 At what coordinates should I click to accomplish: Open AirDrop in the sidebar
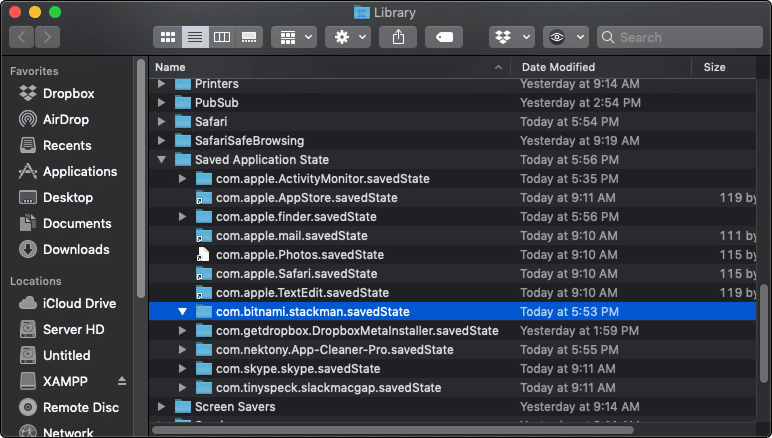tap(66, 119)
